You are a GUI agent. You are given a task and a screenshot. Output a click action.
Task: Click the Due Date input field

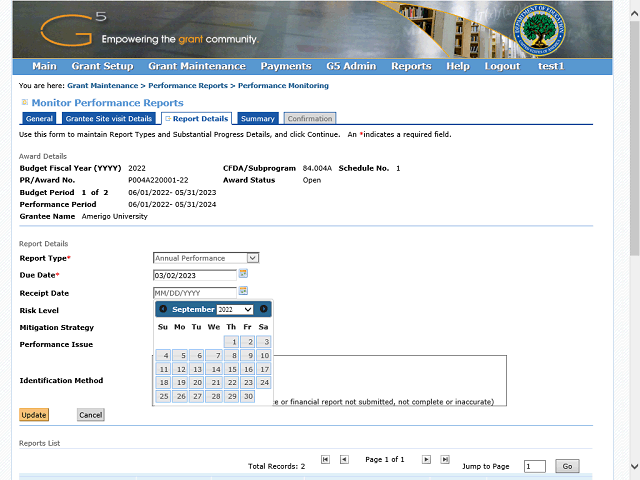click(195, 275)
